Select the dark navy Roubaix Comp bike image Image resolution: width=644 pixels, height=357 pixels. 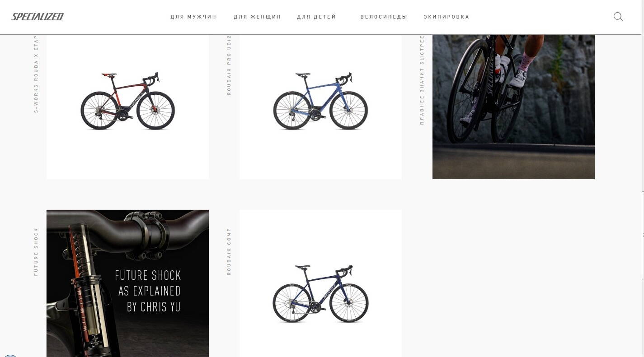(x=320, y=294)
